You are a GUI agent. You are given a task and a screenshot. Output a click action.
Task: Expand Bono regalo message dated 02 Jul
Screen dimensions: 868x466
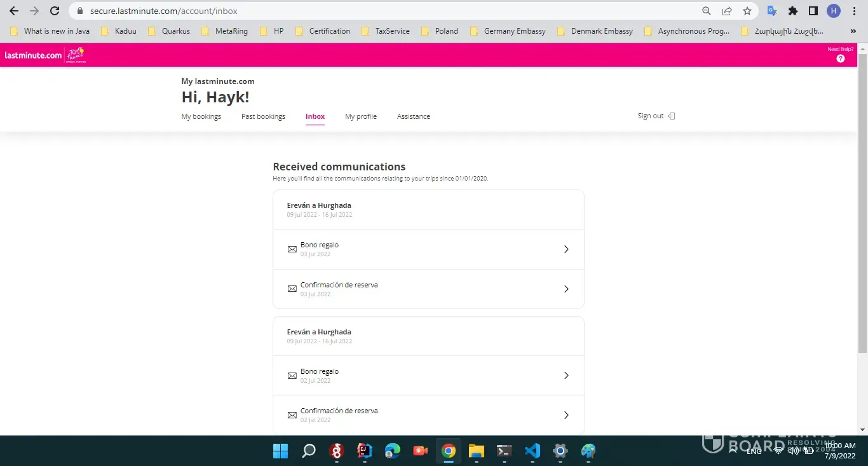(x=428, y=375)
